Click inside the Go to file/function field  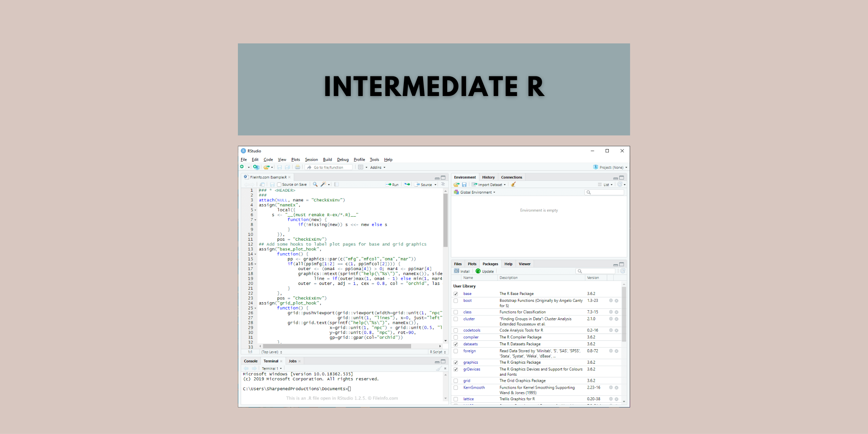(x=330, y=167)
